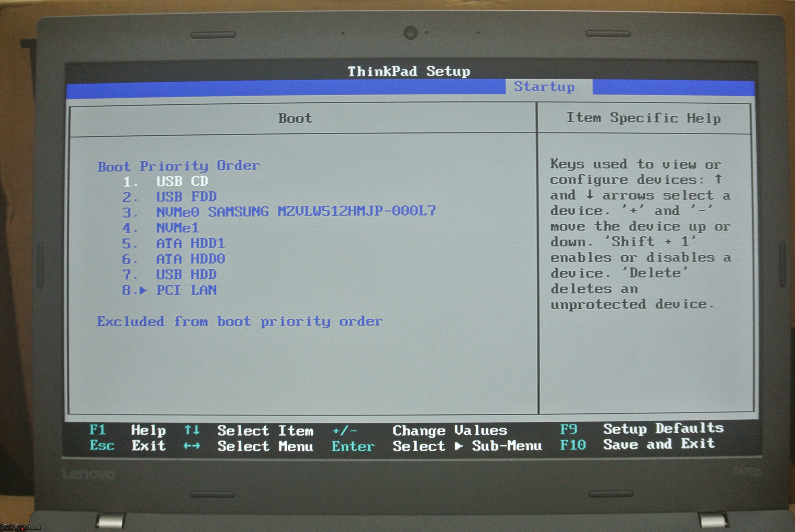Click the +/- Change Values hint
The height and width of the screenshot is (532, 795).
(419, 431)
